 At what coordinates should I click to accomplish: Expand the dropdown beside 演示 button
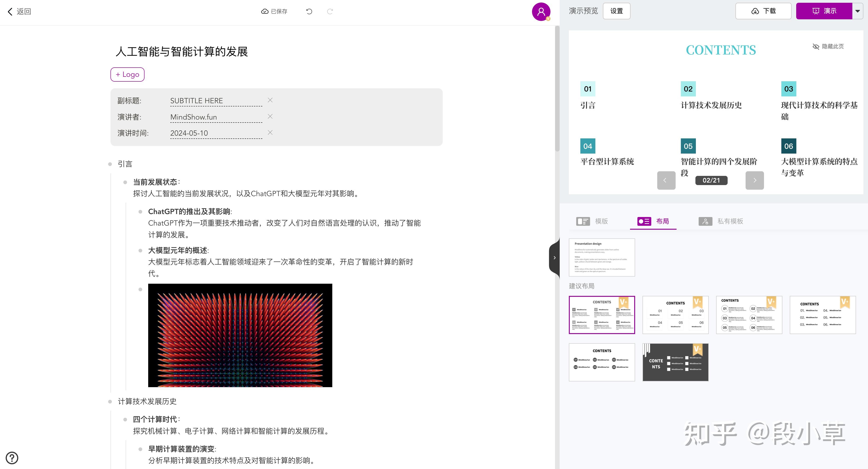click(858, 11)
